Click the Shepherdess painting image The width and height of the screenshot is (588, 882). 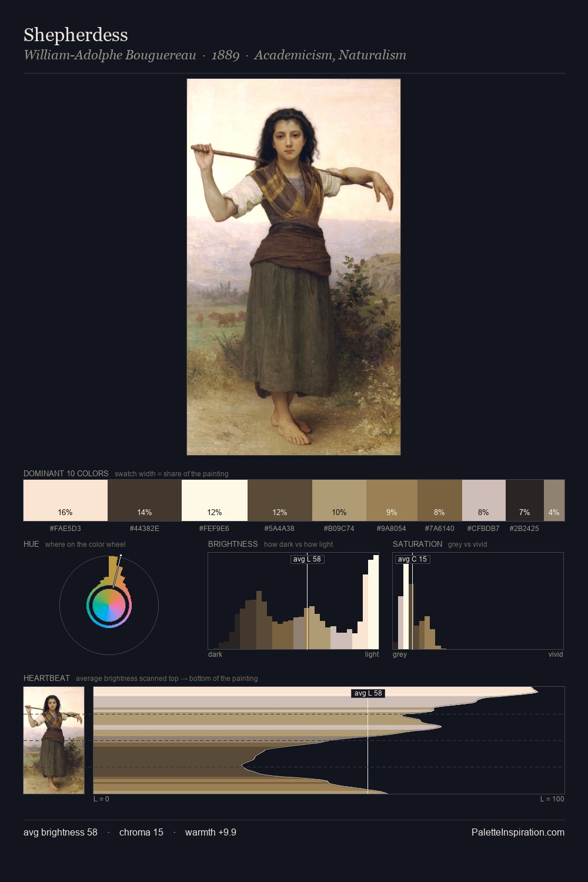point(293,267)
